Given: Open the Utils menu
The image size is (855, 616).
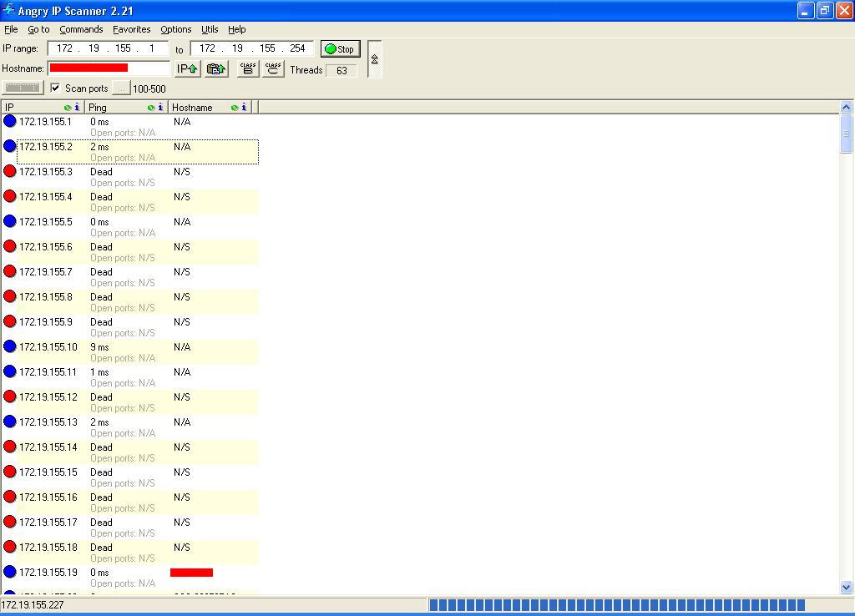Looking at the screenshot, I should [210, 29].
